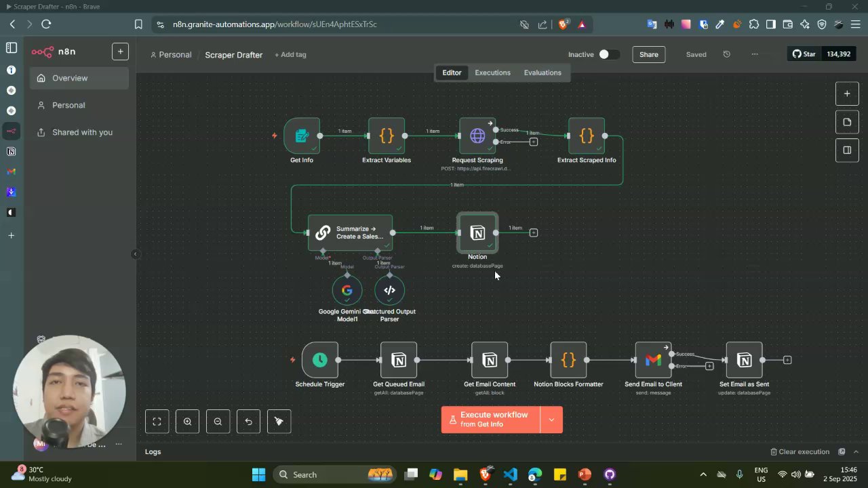Select the Notion create databasePage node
The image size is (868, 488).
pos(477,233)
